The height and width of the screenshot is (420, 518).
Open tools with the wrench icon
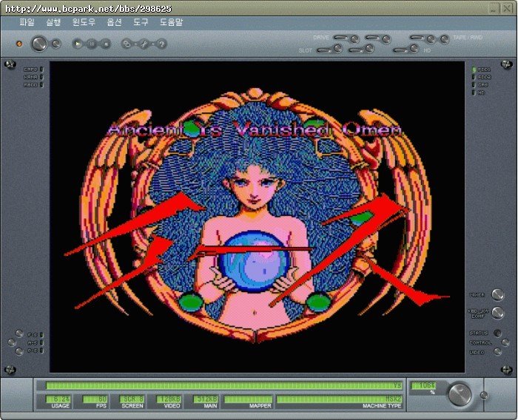coord(144,44)
